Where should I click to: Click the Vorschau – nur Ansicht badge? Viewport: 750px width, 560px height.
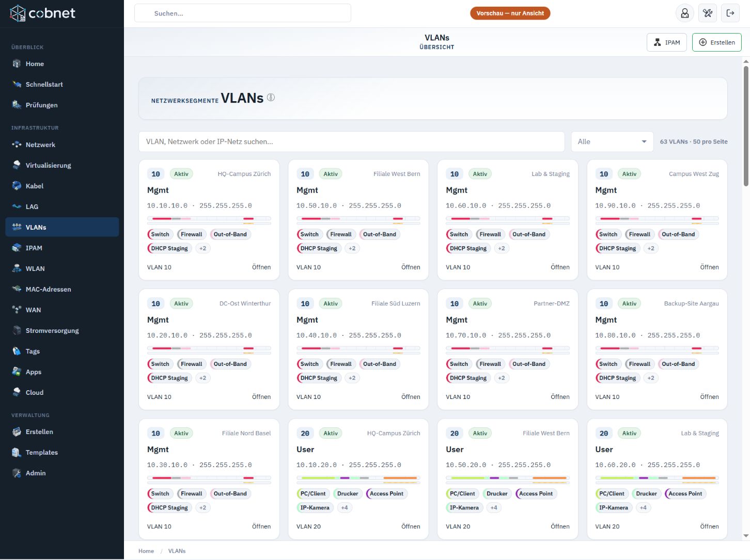(x=510, y=13)
